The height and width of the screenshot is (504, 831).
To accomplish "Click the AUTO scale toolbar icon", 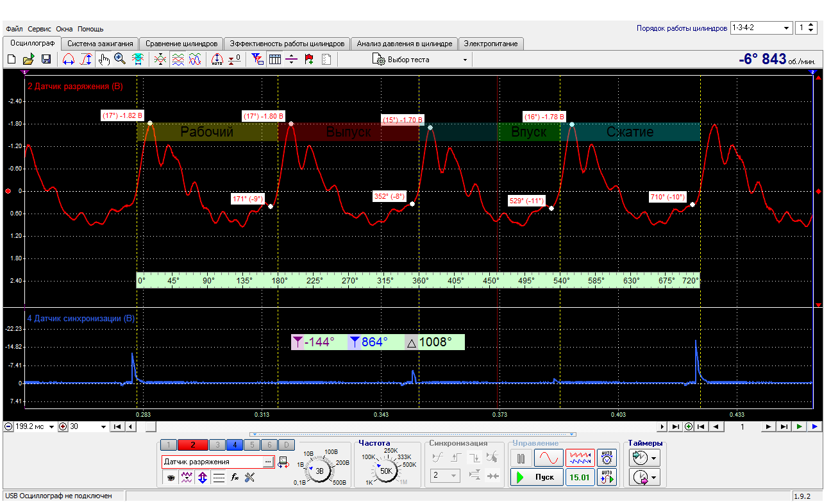I will [217, 59].
